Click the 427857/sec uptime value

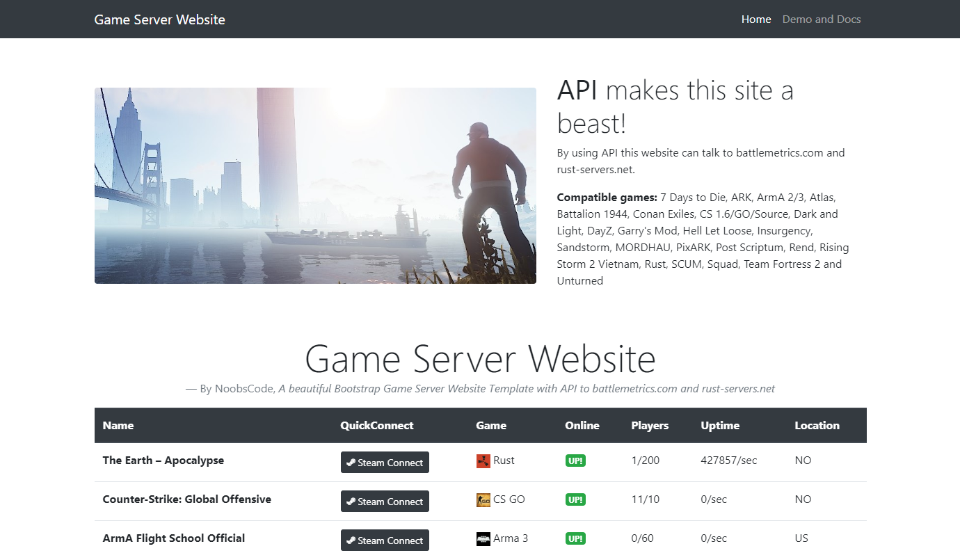tap(728, 461)
